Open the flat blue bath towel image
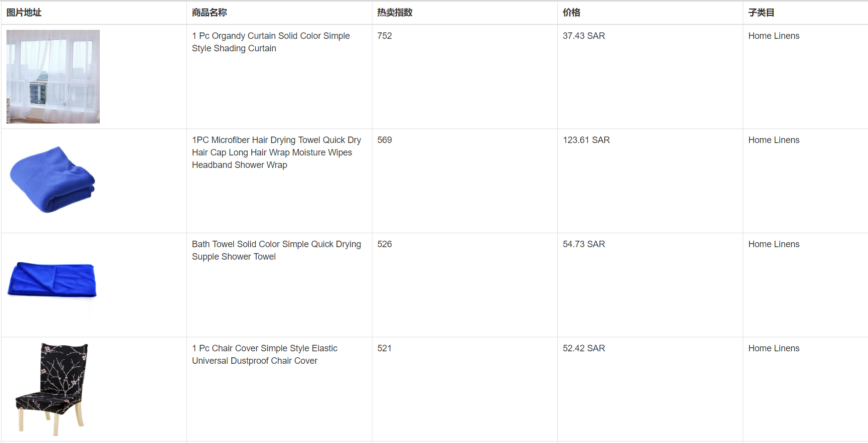 (52, 280)
